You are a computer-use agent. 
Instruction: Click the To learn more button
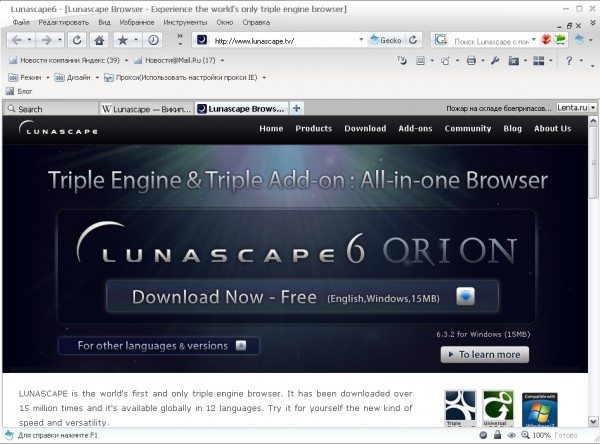pos(485,354)
